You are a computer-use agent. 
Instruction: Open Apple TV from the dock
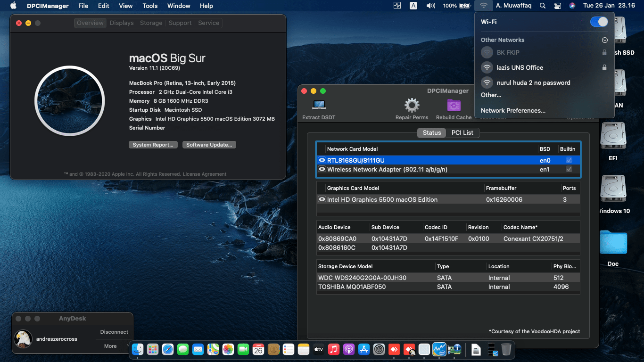click(x=319, y=349)
